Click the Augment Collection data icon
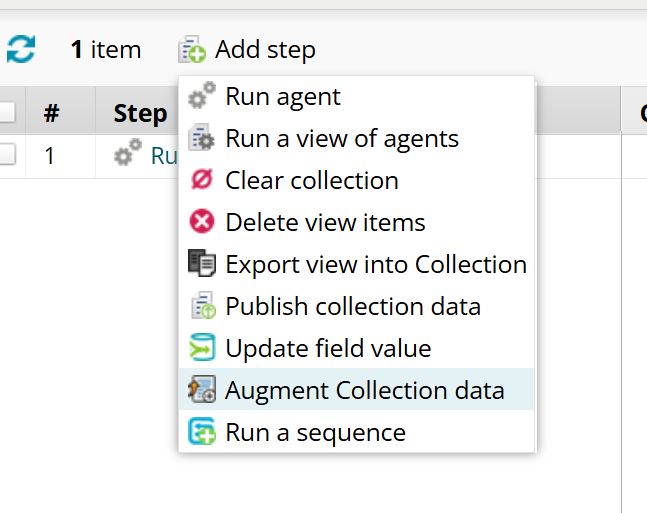This screenshot has width=647, height=513. [202, 389]
